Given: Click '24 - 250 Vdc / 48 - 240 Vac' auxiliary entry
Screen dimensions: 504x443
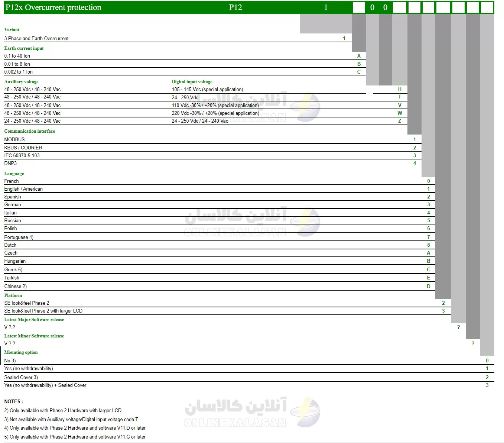Looking at the screenshot, I should click(x=32, y=121).
